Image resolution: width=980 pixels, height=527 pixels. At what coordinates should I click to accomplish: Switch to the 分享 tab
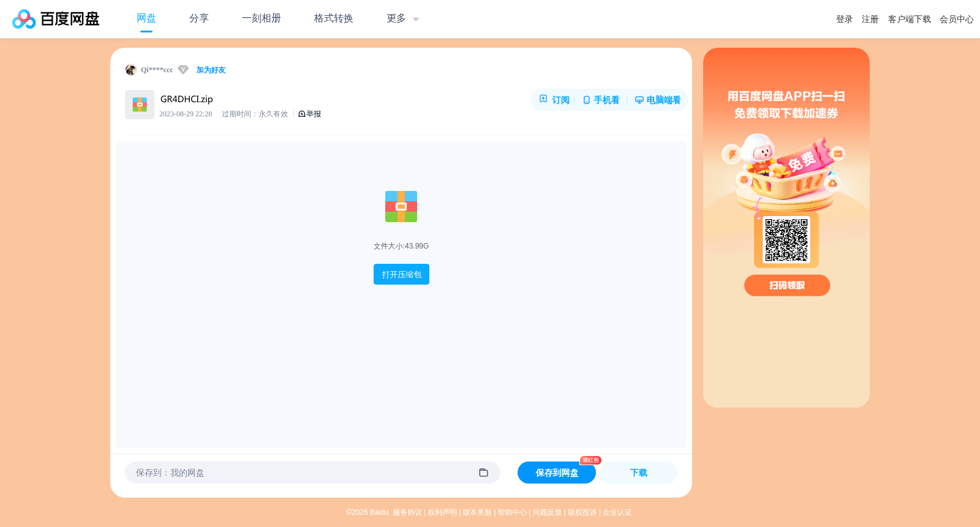(199, 18)
